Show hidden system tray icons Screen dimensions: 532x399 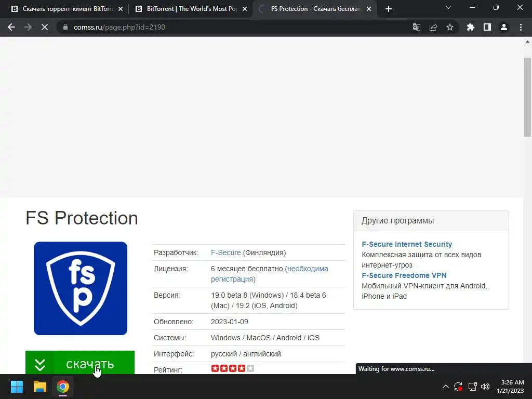point(445,387)
